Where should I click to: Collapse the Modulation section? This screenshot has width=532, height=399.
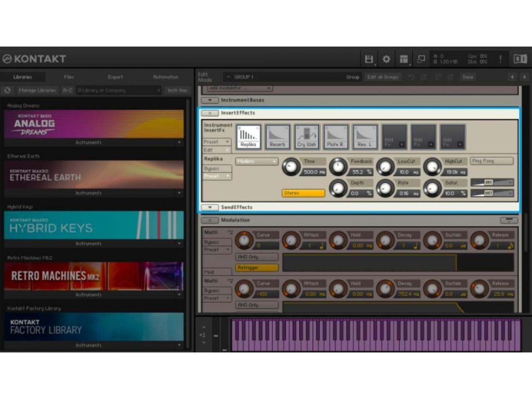[210, 220]
